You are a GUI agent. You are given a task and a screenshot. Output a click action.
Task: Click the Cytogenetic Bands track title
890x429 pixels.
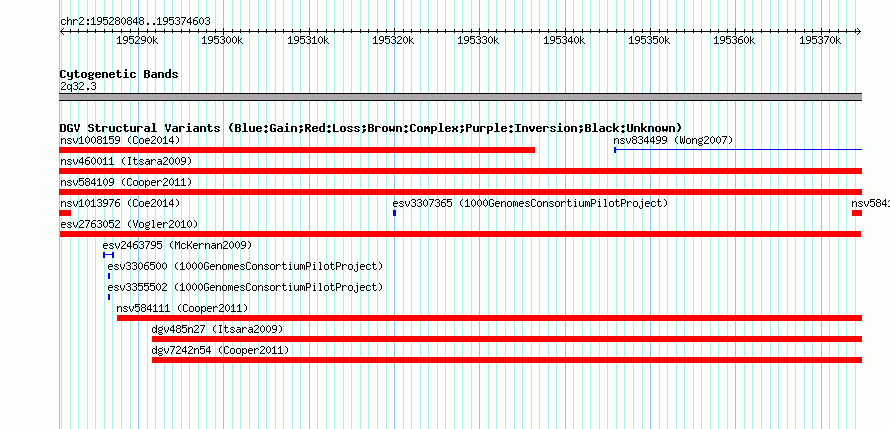tap(119, 74)
